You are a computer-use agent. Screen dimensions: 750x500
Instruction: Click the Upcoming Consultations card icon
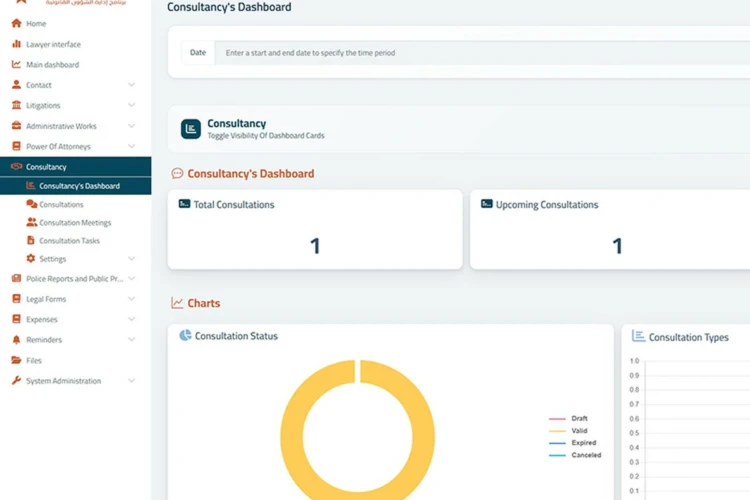pos(486,204)
